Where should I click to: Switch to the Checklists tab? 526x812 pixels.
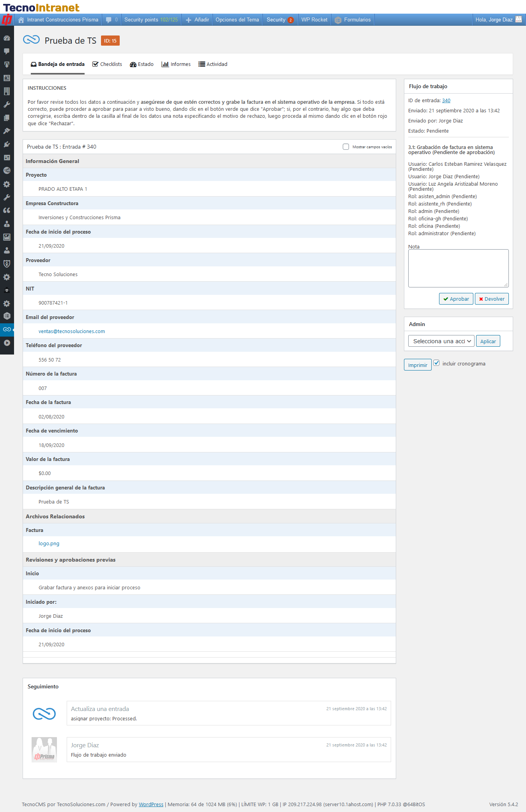tap(107, 64)
